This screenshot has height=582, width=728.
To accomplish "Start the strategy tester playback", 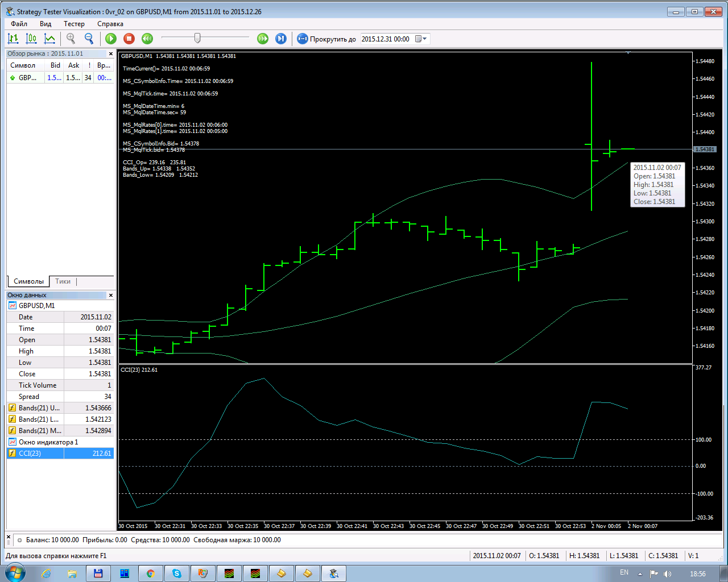I will (111, 39).
